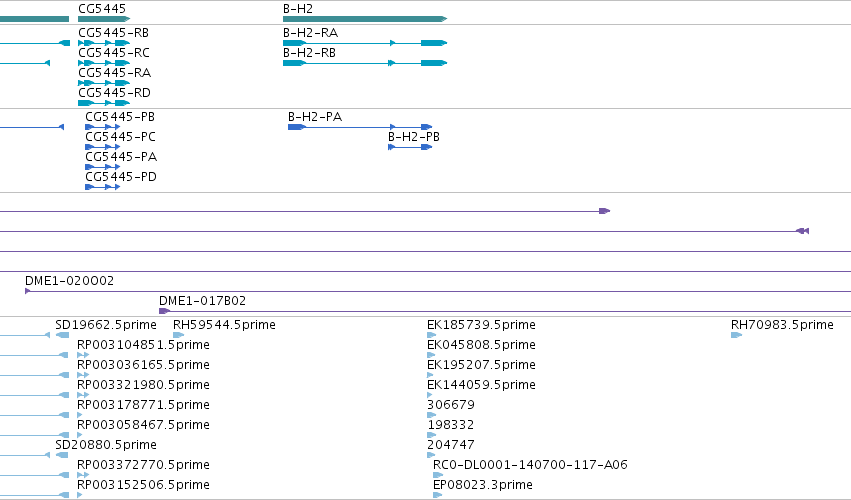Click the 306679 EST feature
Viewport: 851px width, 500px height.
[x=431, y=415]
